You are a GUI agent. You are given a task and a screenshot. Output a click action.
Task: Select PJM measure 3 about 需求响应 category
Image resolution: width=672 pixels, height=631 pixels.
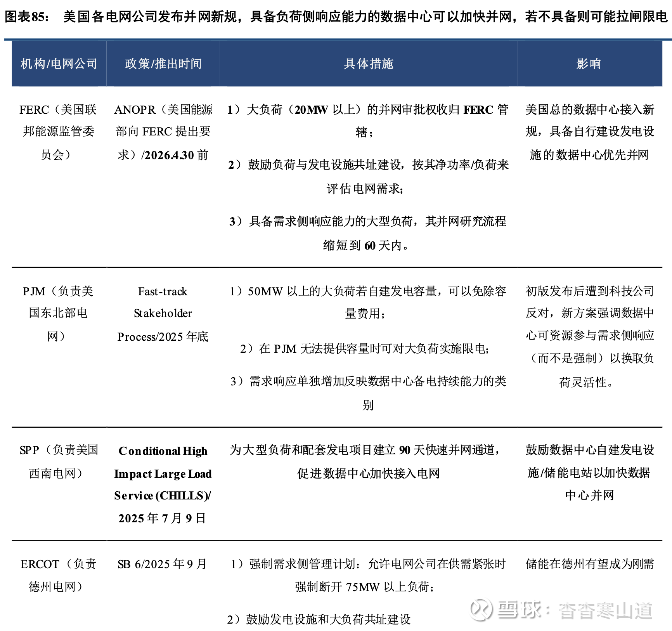[368, 393]
